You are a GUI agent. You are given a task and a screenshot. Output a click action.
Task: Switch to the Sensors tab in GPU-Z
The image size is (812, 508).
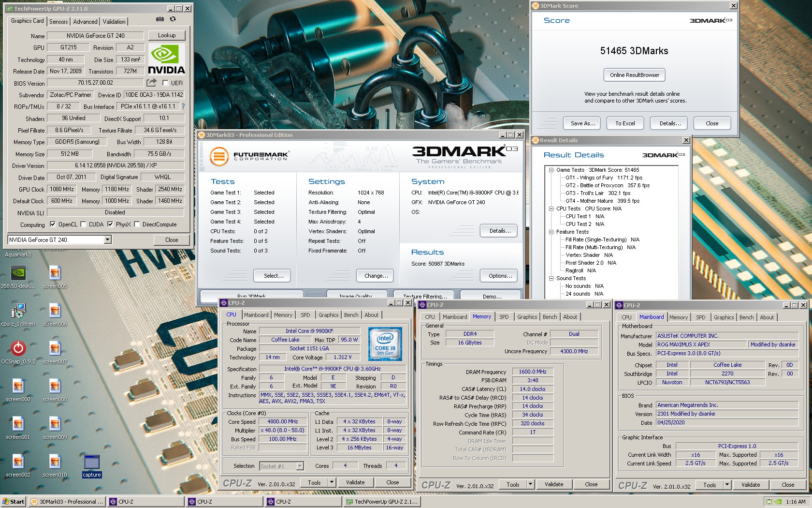[x=58, y=22]
